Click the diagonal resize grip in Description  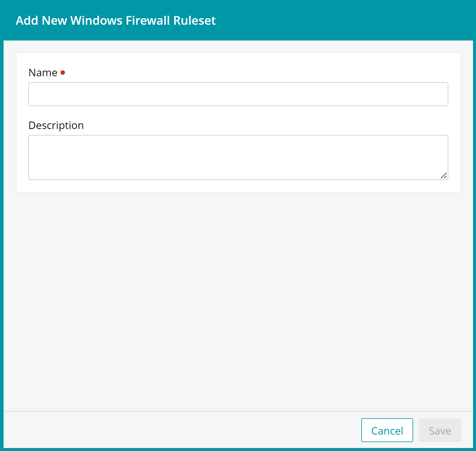click(444, 176)
